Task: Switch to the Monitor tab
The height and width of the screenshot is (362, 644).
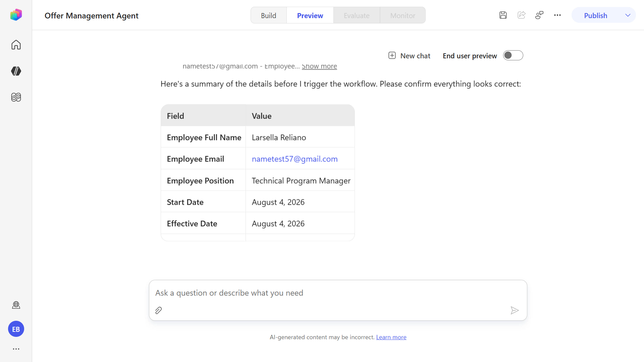Action: tap(402, 15)
